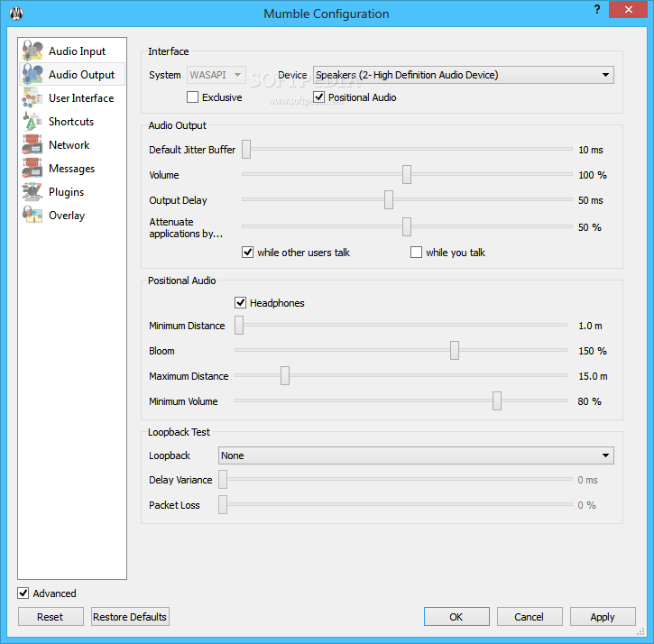Go to the Shortcuts settings page
Screen dimensions: 654x644
(x=71, y=122)
